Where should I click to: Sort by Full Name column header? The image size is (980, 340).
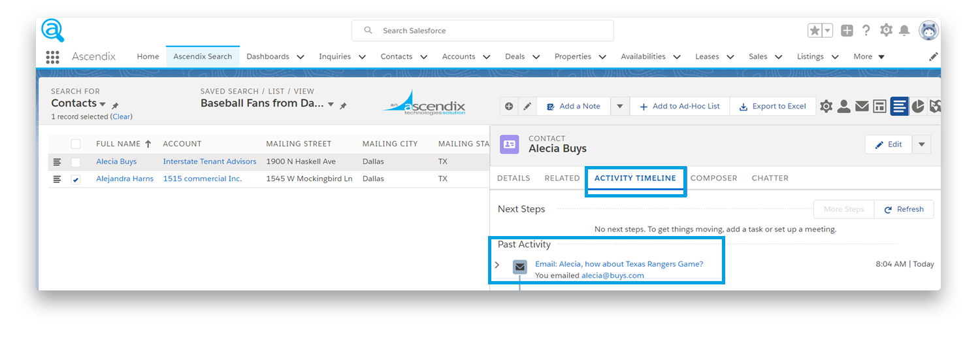[x=123, y=144]
